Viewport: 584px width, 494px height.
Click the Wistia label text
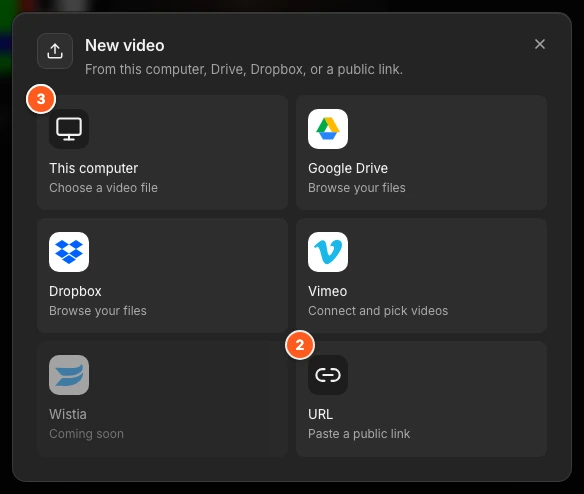[68, 414]
